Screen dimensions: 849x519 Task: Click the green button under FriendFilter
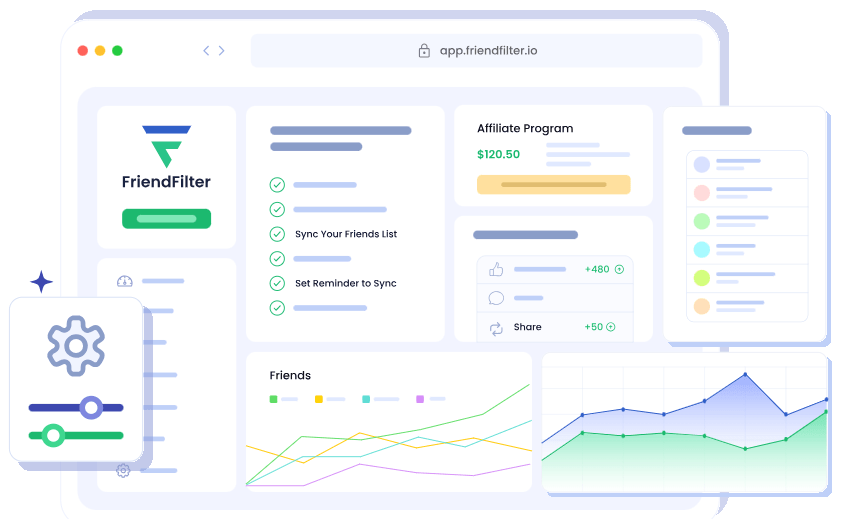(166, 219)
